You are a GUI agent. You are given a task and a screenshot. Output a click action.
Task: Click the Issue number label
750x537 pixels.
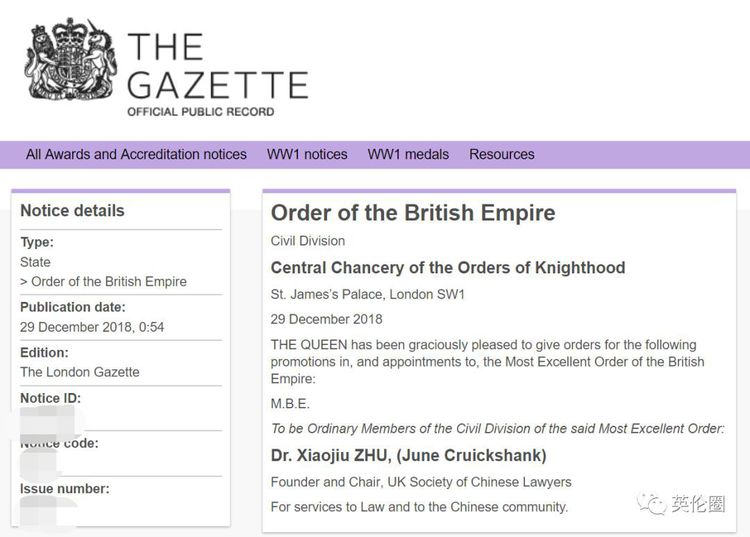(x=65, y=489)
